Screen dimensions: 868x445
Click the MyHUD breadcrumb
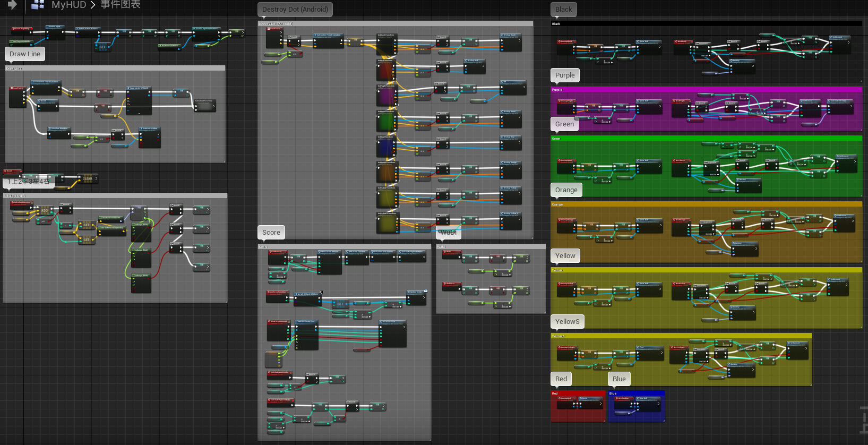[x=68, y=5]
